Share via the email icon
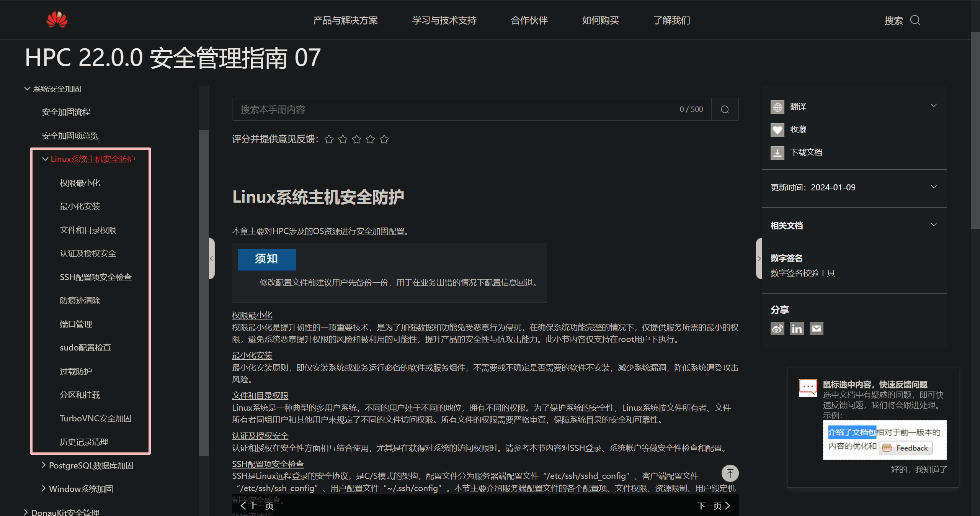This screenshot has width=980, height=516. coord(817,329)
